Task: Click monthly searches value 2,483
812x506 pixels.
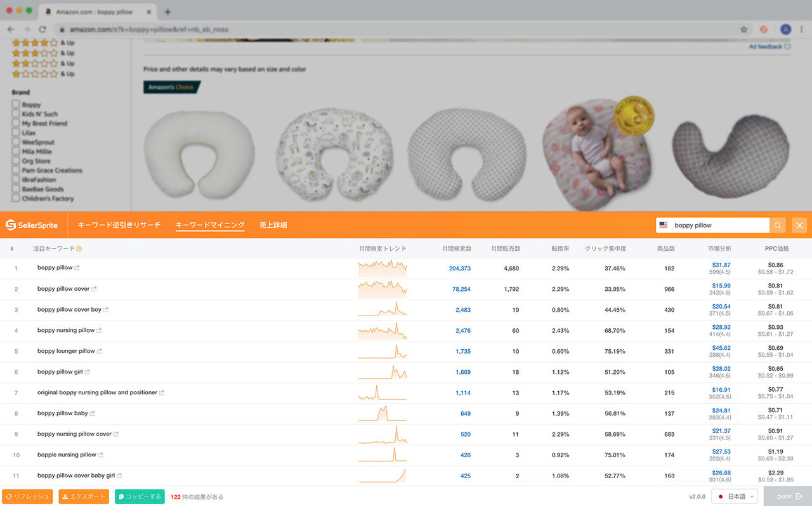Action: click(x=463, y=310)
